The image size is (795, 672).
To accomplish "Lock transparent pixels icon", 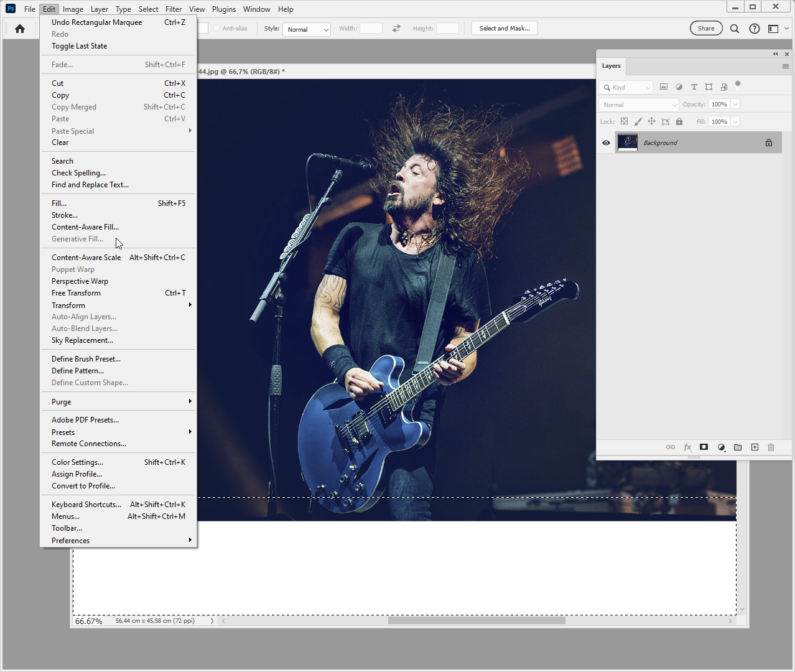I will [x=624, y=122].
